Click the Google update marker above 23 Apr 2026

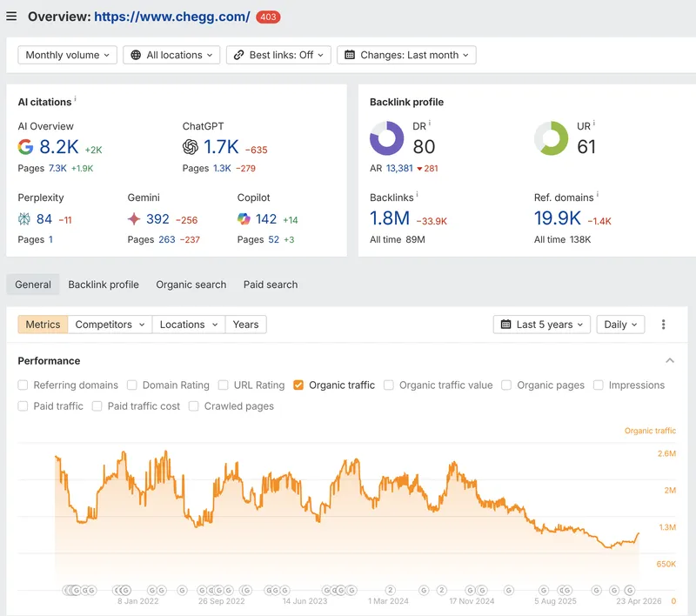click(629, 590)
